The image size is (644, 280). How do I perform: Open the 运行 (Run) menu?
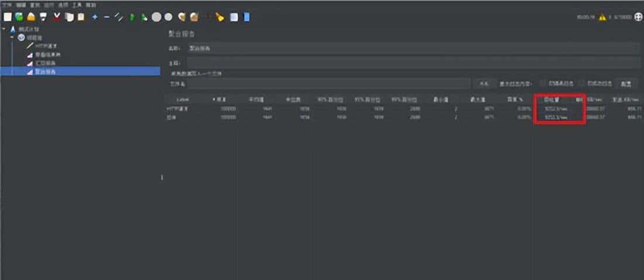[49, 5]
